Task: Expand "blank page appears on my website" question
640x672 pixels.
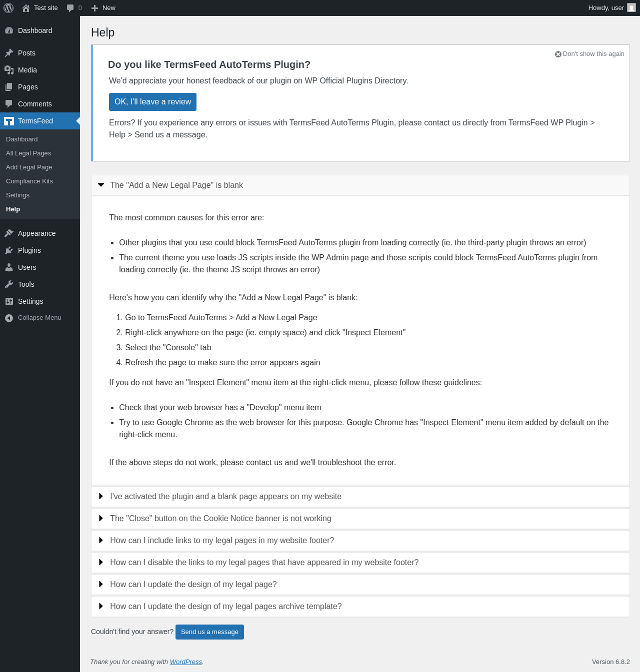Action: (x=360, y=497)
